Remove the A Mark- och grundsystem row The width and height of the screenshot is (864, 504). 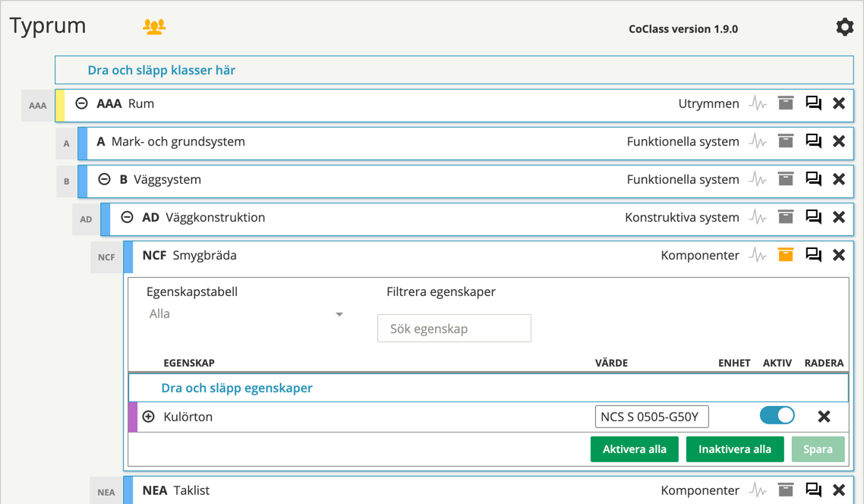839,141
